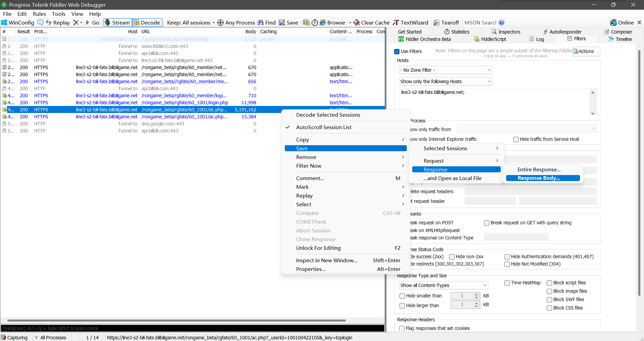Click the Online network status icon

[x=613, y=22]
